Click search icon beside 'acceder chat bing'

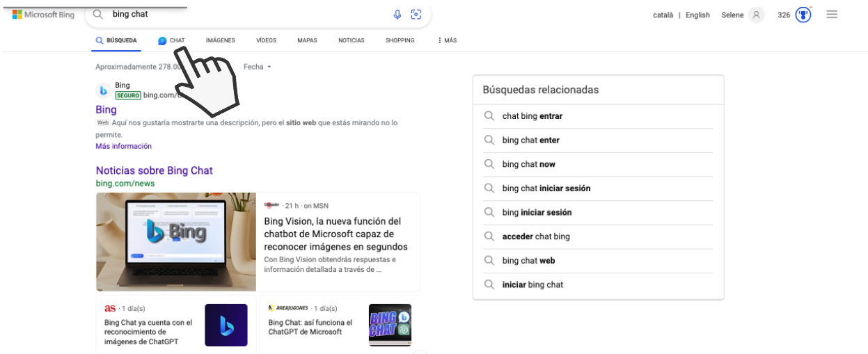489,236
